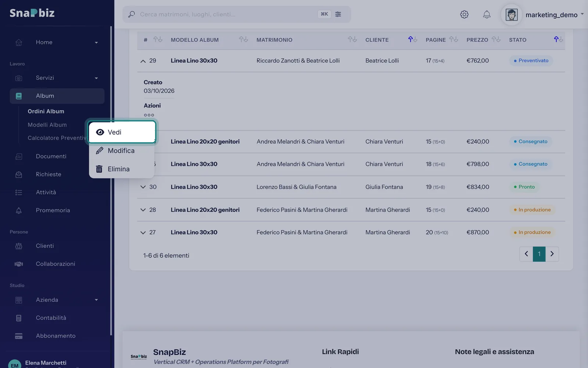Click the magnifier search icon
Image resolution: width=588 pixels, height=368 pixels.
pyautogui.click(x=132, y=14)
